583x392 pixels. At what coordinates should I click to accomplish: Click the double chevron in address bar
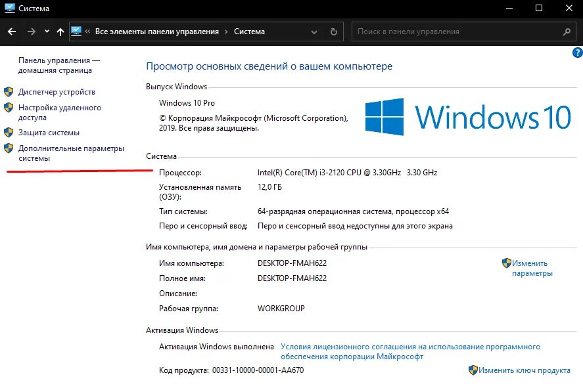[87, 32]
